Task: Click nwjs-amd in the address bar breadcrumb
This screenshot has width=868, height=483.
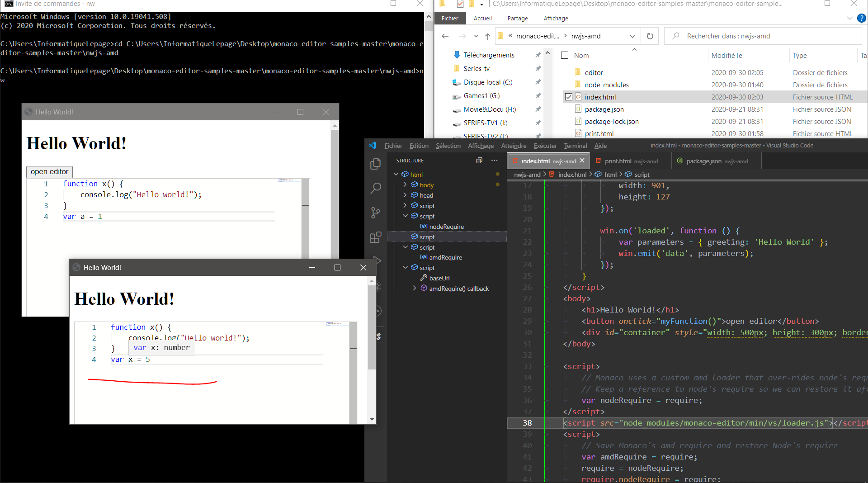Action: [x=587, y=36]
